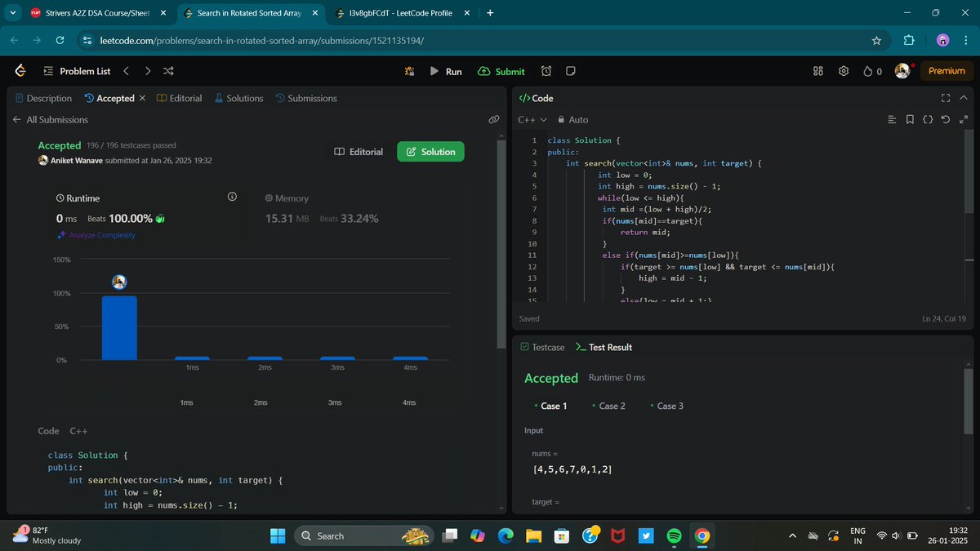Pick a random problem with shuffle icon
The width and height of the screenshot is (980, 551).
coord(168,71)
